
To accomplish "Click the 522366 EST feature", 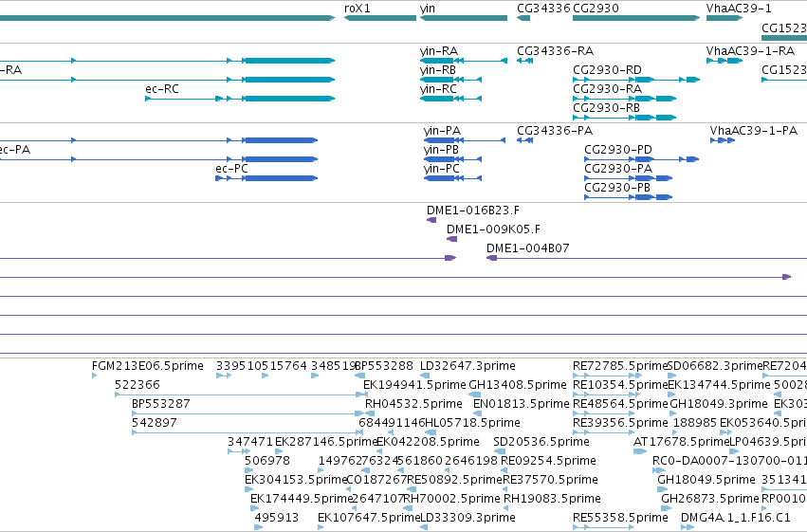I will [238, 394].
